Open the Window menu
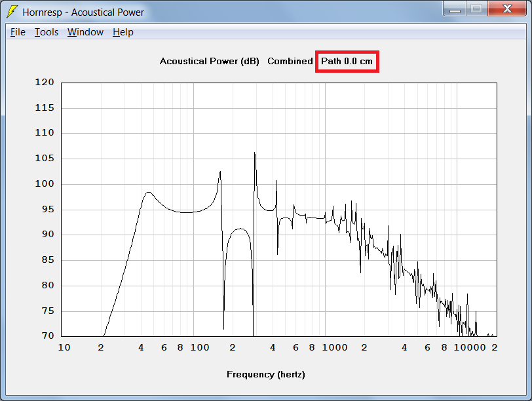 (x=85, y=32)
